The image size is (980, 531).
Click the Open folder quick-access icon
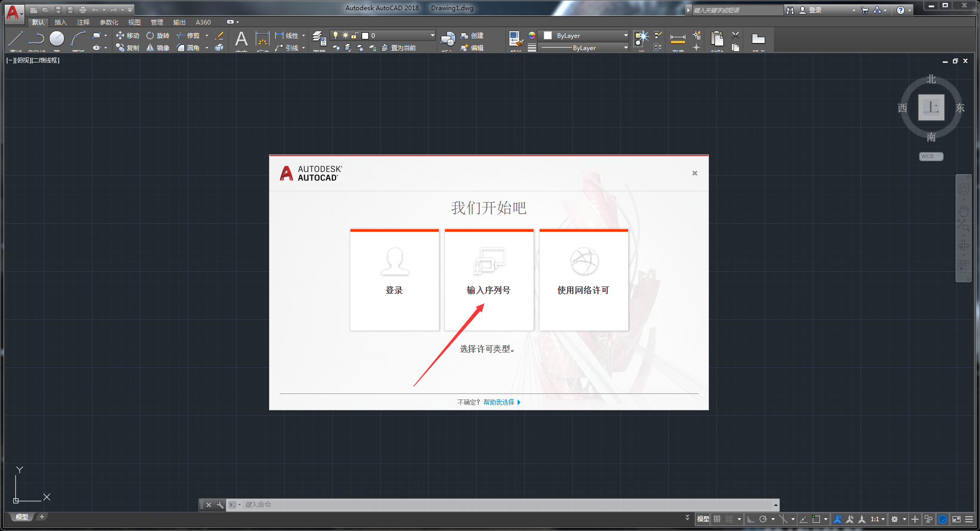[x=46, y=10]
